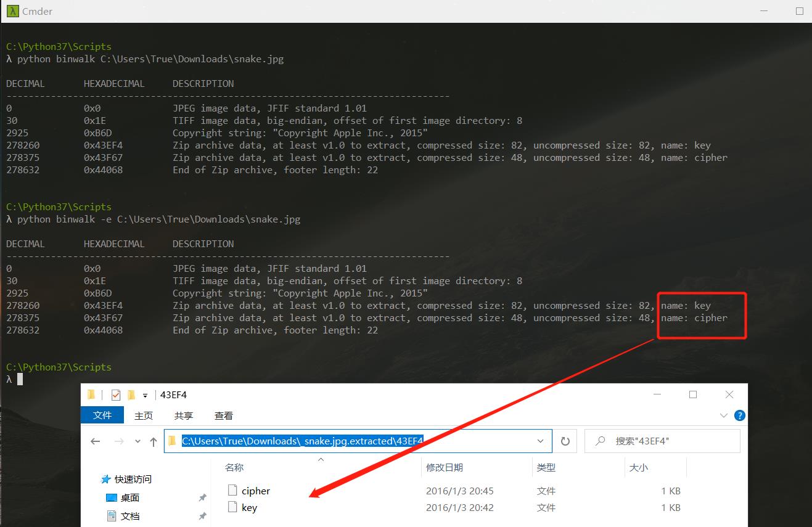Go back with the Explorer back arrow
The image size is (812, 527).
[96, 441]
